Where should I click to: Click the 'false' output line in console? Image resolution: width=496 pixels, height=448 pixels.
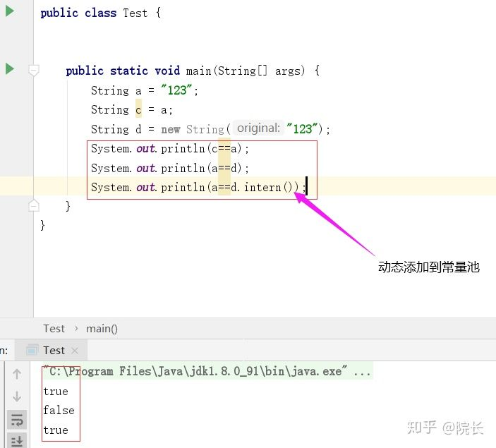coord(59,410)
